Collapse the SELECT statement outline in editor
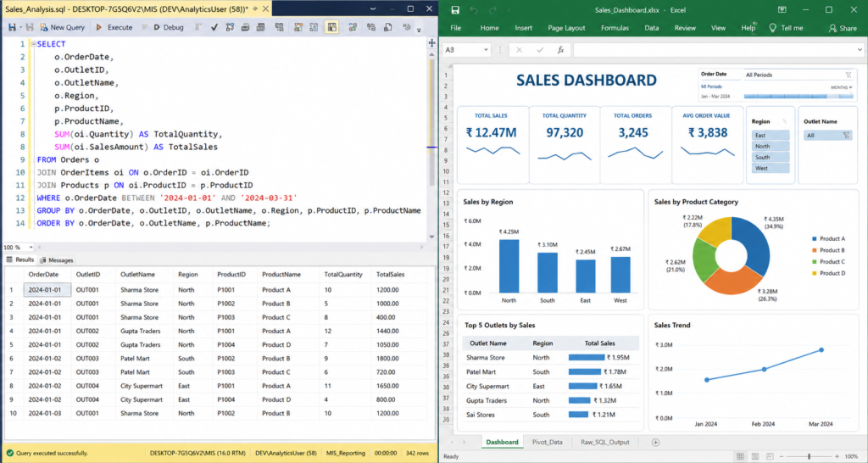 (x=34, y=44)
